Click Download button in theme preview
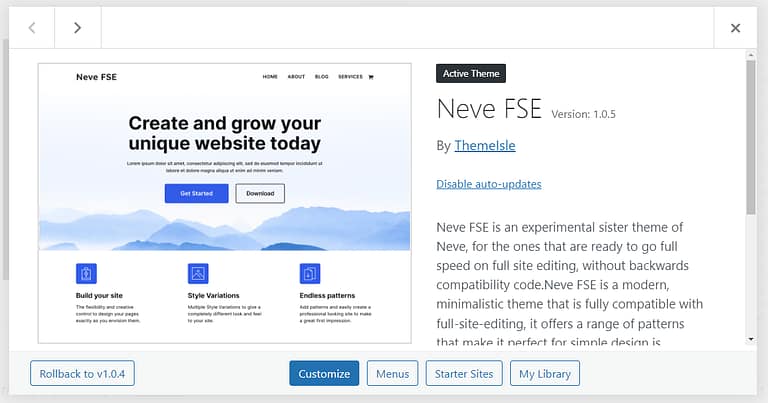This screenshot has width=768, height=403. coord(260,193)
